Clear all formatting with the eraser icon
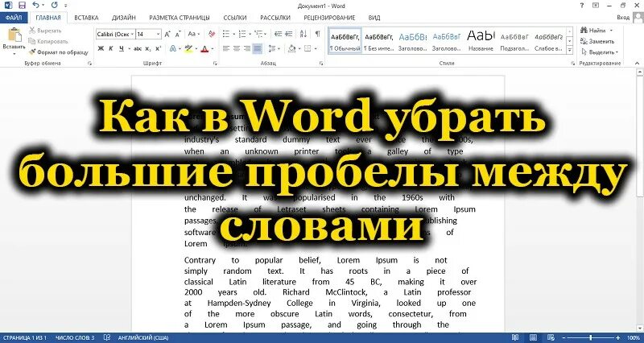This screenshot has height=343, width=644. pyautogui.click(x=212, y=34)
